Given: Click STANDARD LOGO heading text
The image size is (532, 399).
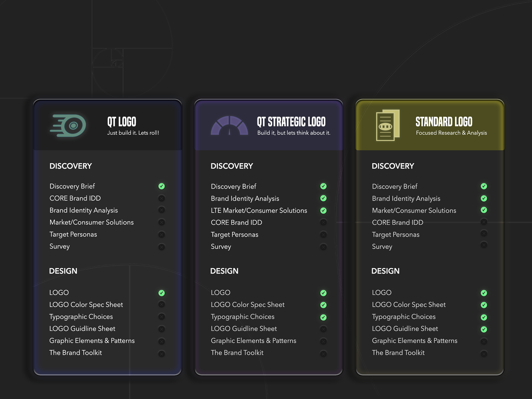Looking at the screenshot, I should coord(444,122).
